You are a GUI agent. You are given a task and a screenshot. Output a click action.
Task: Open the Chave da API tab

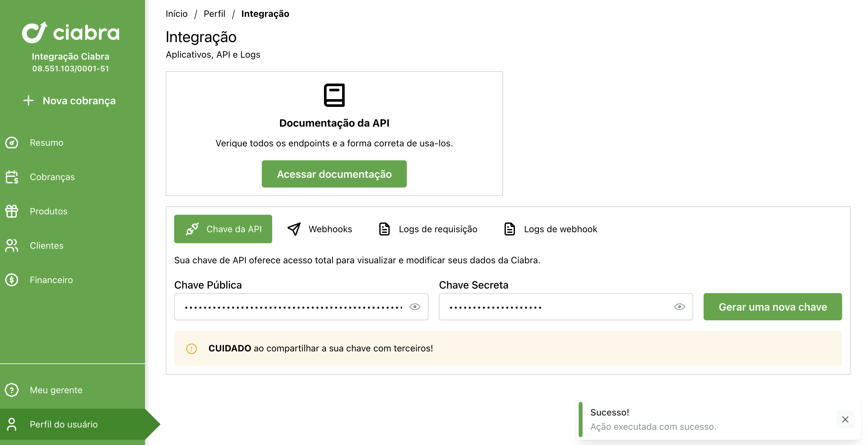(x=223, y=229)
